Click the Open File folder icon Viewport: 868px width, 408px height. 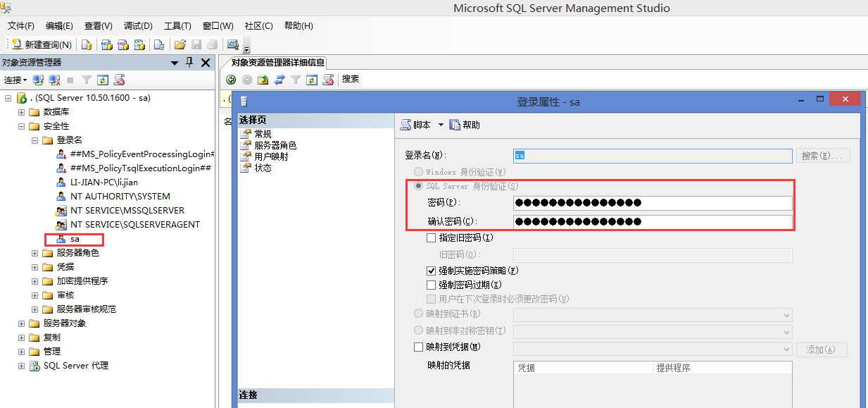click(180, 44)
